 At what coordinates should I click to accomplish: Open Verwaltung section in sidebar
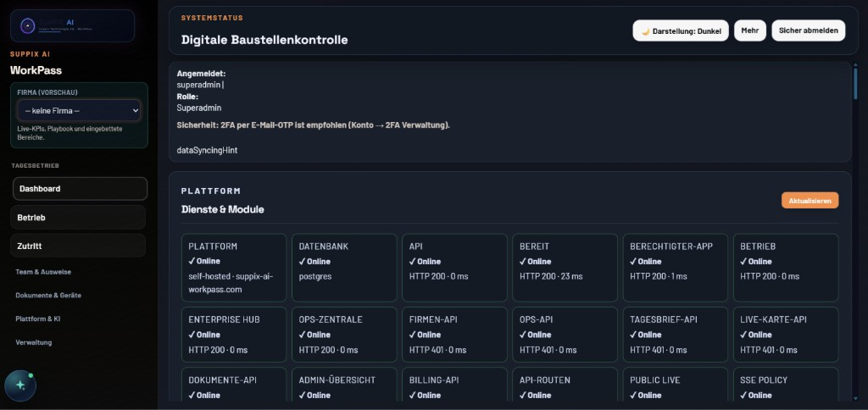click(x=33, y=342)
